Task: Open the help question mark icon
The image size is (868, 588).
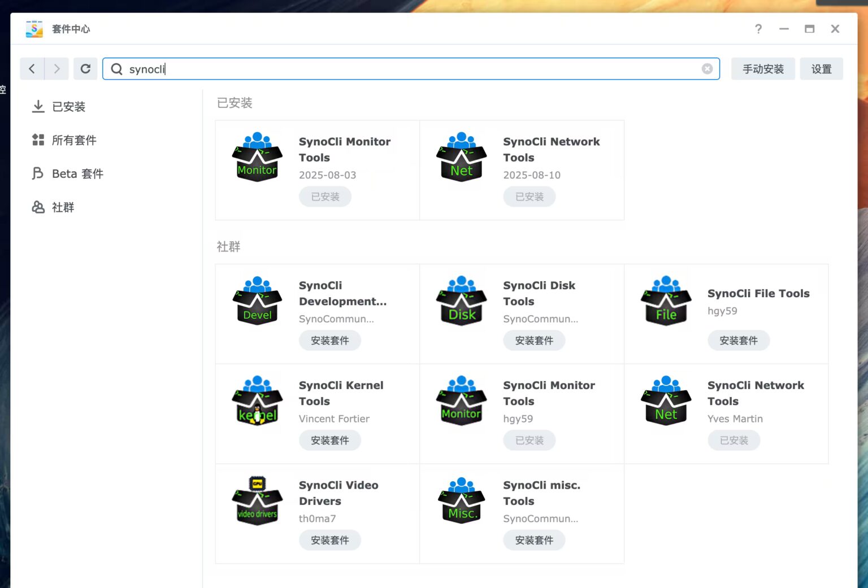Action: (x=758, y=29)
